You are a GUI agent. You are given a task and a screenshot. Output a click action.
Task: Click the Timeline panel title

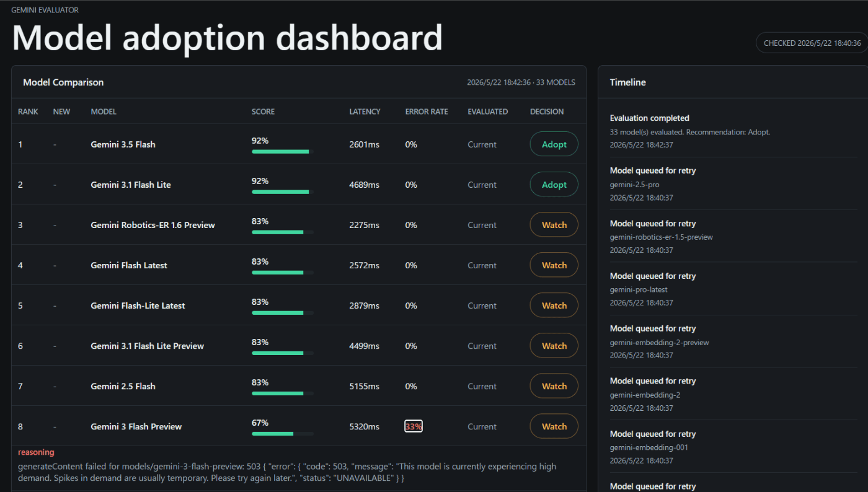[627, 82]
